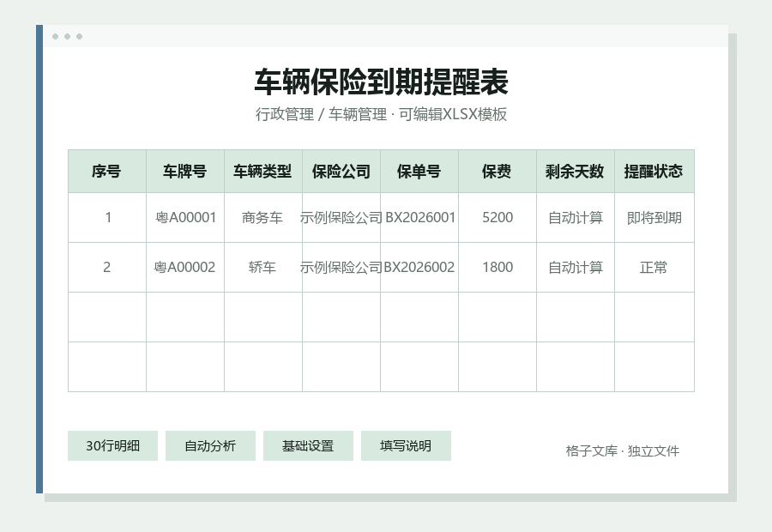This screenshot has width=772, height=532.
Task: Click policy number BX2026002
Action: [x=419, y=267]
